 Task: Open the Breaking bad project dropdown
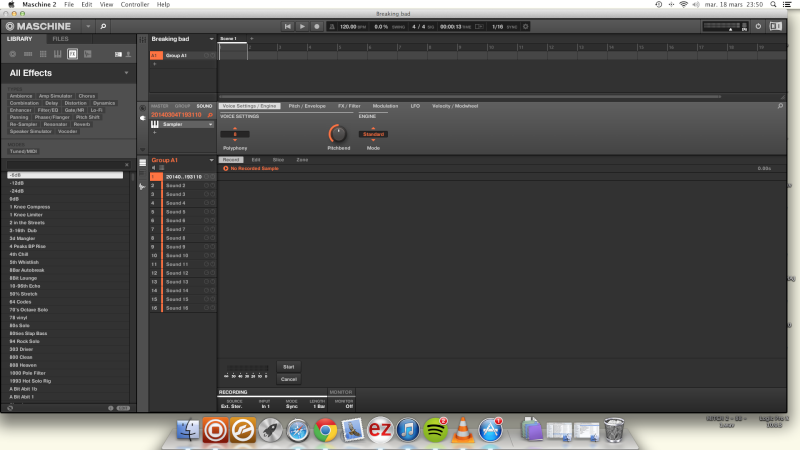tap(211, 39)
